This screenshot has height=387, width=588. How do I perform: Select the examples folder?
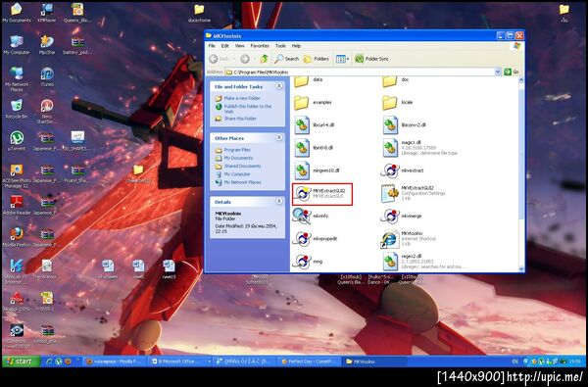[314, 102]
